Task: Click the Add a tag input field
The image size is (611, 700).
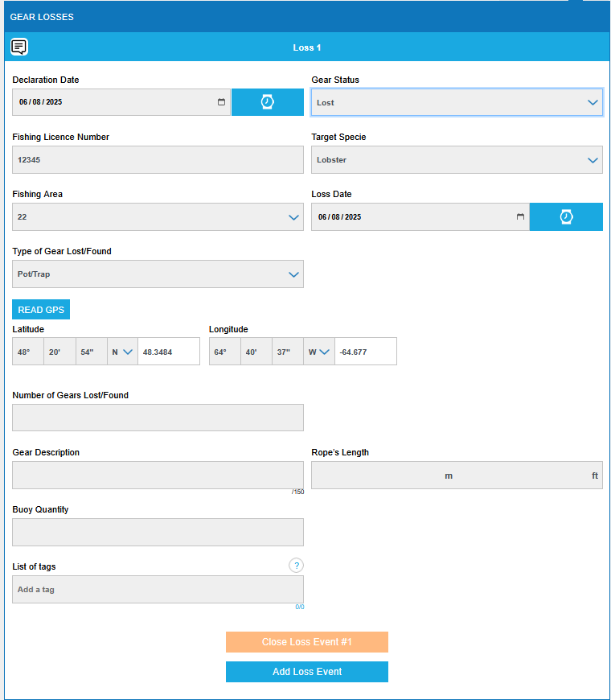Action: point(158,589)
